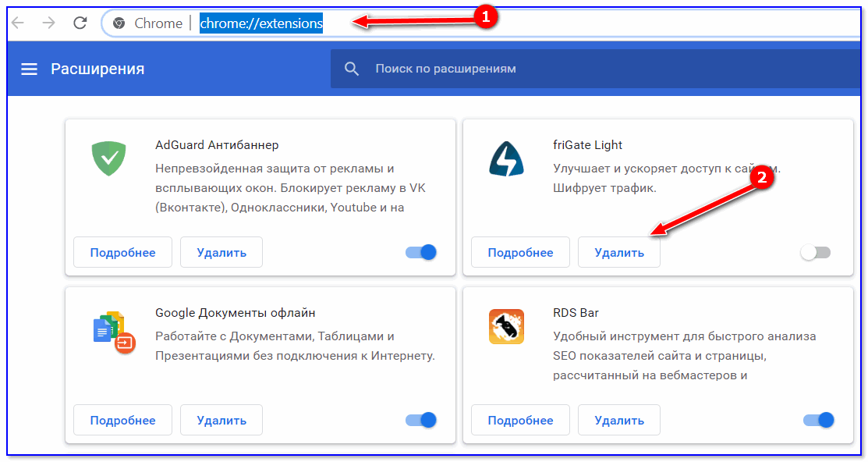Click the chrome://extensions address bar text

261,23
